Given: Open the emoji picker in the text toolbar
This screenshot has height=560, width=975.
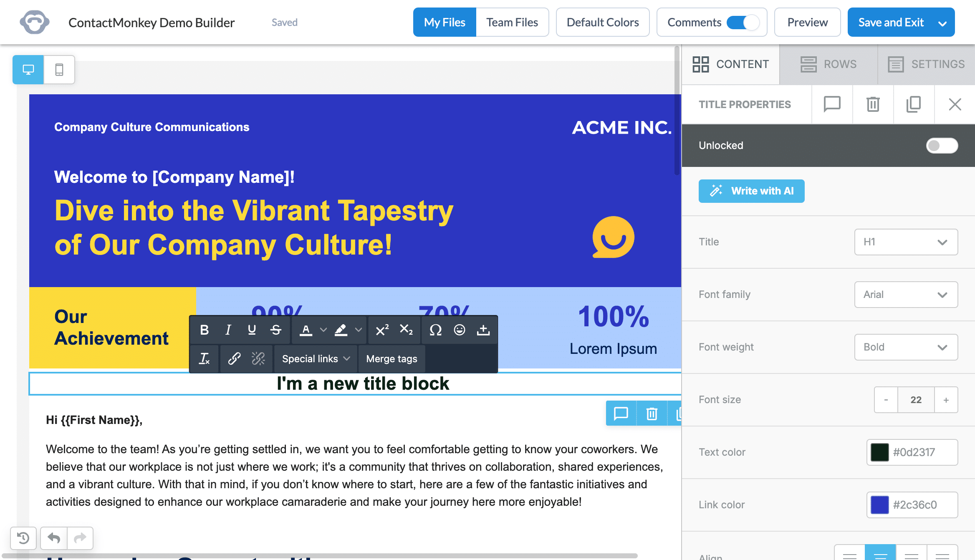Looking at the screenshot, I should 460,330.
